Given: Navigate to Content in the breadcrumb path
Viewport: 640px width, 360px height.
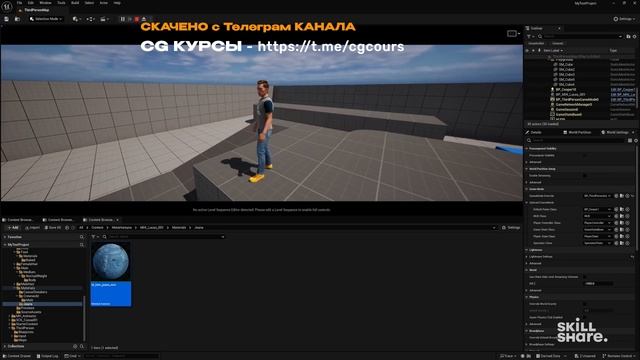Looking at the screenshot, I should [x=97, y=228].
